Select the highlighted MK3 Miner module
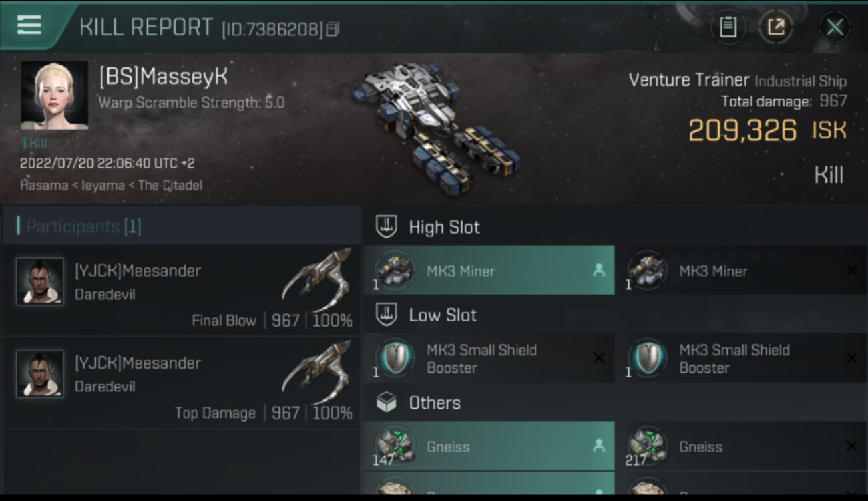868x501 pixels. click(x=489, y=271)
